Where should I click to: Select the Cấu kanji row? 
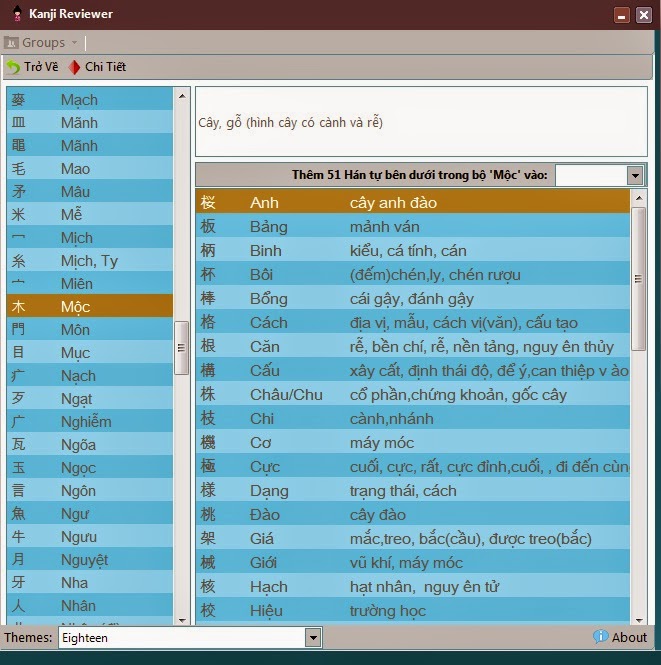[x=413, y=371]
